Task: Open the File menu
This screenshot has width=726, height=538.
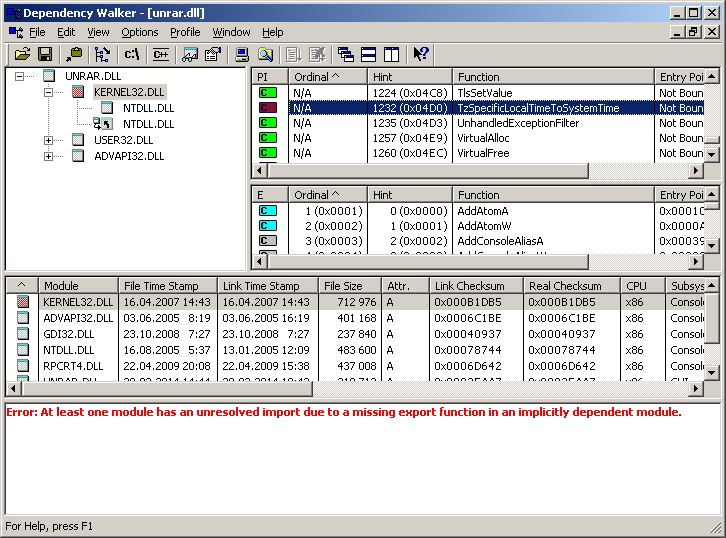Action: point(37,32)
